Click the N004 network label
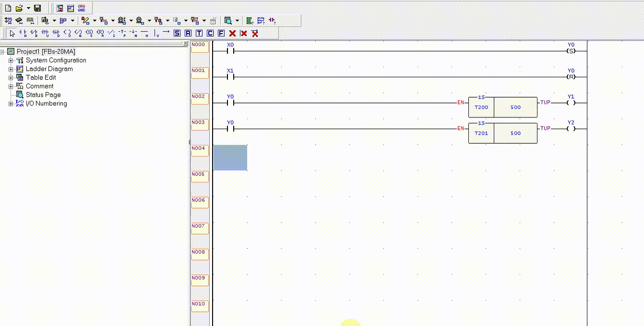Image resolution: width=644 pixels, height=326 pixels. pyautogui.click(x=199, y=149)
